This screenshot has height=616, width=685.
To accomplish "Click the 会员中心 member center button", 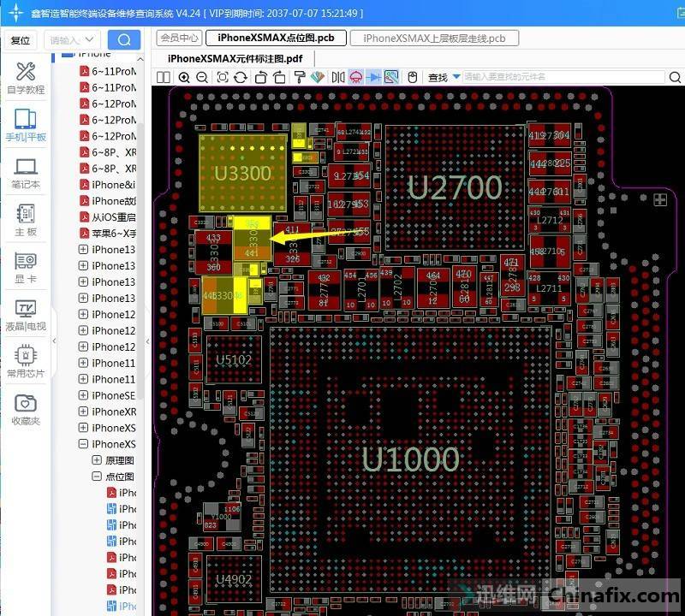I will pos(180,38).
